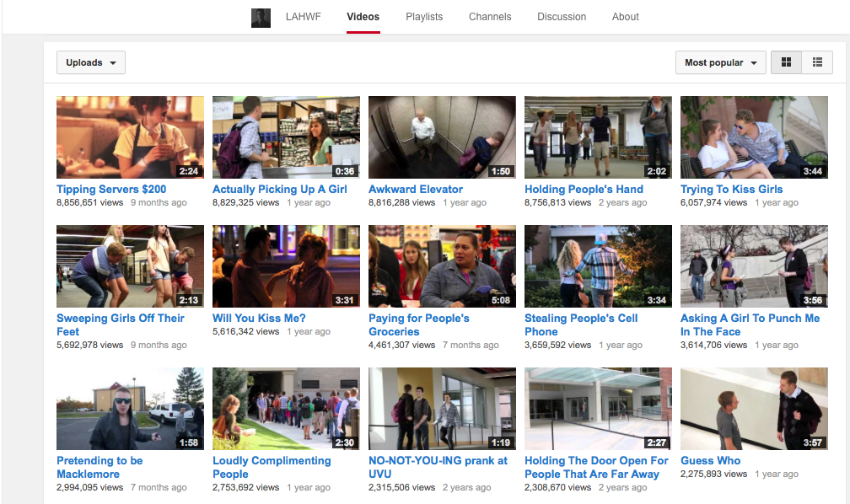This screenshot has width=850, height=504.
Task: Click the 2,275,893 views text
Action: click(714, 475)
